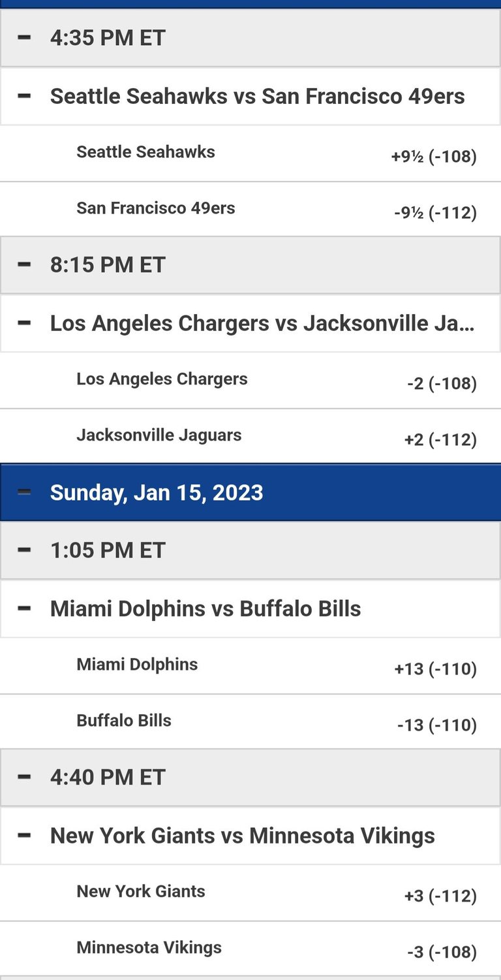
Task: Pick Los Angeles Chargers -2 (-108) odds
Action: click(x=442, y=383)
